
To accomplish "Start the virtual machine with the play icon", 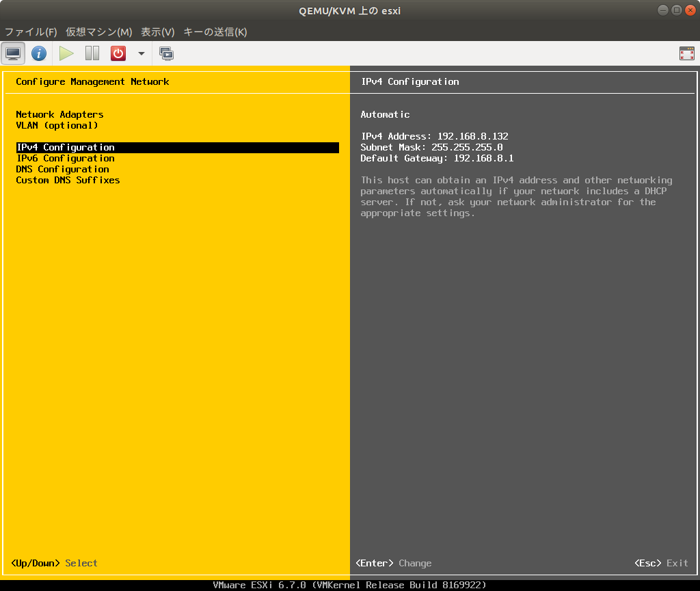I will [x=66, y=53].
